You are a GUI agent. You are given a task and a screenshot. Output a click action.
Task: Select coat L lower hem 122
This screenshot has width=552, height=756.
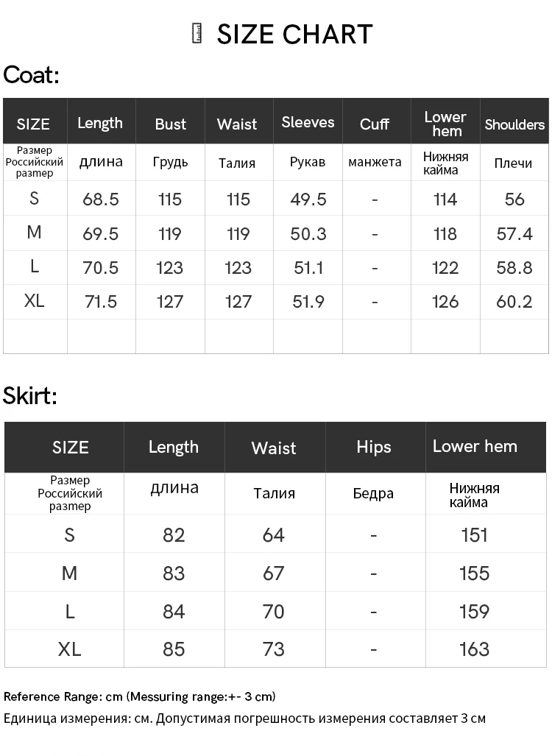pos(445,268)
